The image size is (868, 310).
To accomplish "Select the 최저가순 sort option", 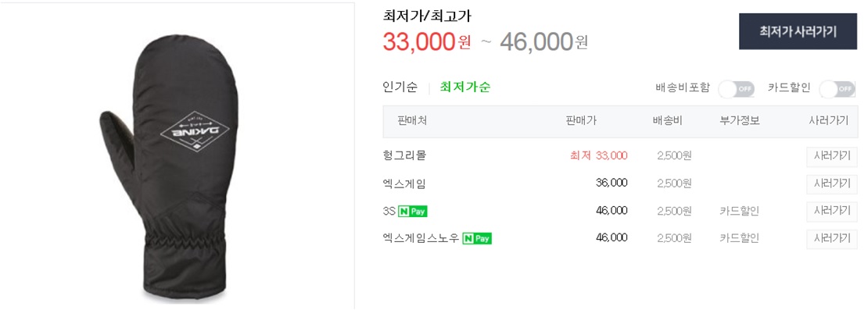I will tap(465, 87).
